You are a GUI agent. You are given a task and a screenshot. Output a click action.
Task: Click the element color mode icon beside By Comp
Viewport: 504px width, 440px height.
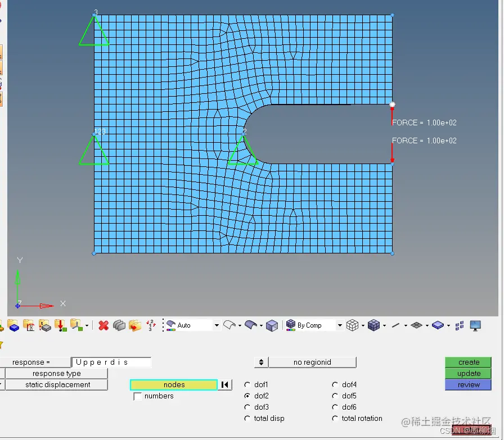point(291,325)
